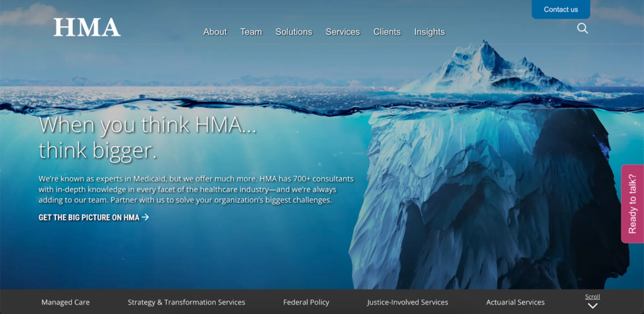Viewport: 644px width, 314px height.
Task: Click the arrow after GET THE BIG PICTURE
Action: 145,217
